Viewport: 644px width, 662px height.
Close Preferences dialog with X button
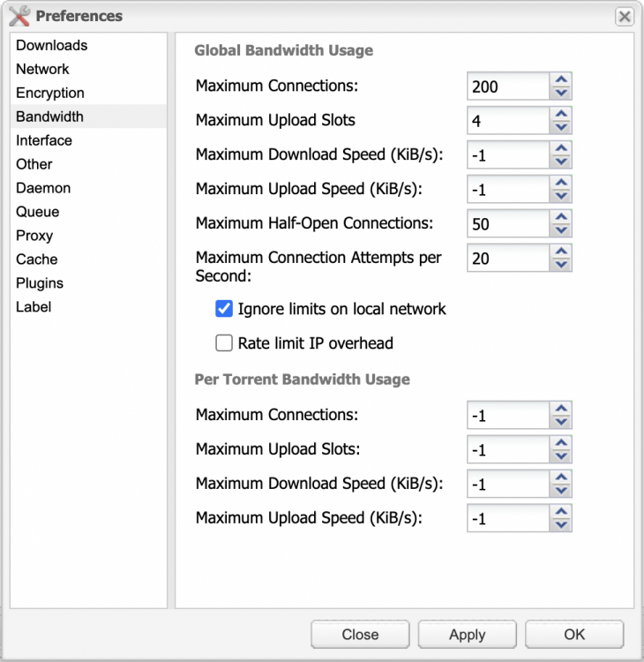[x=625, y=17]
